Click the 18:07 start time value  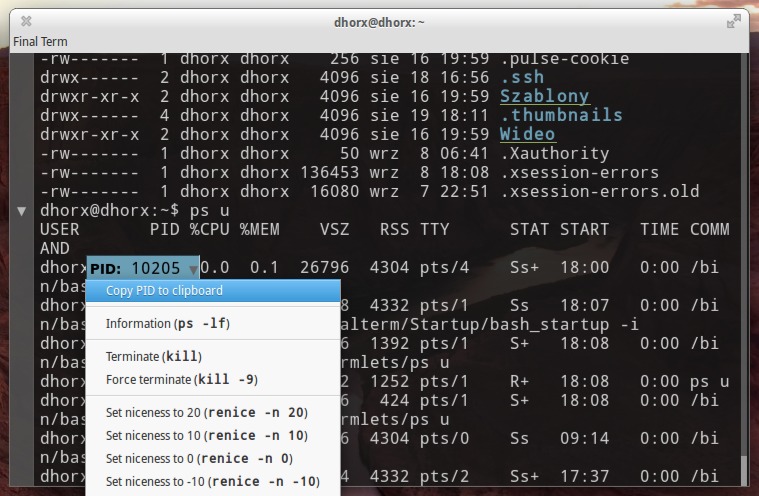tap(585, 305)
